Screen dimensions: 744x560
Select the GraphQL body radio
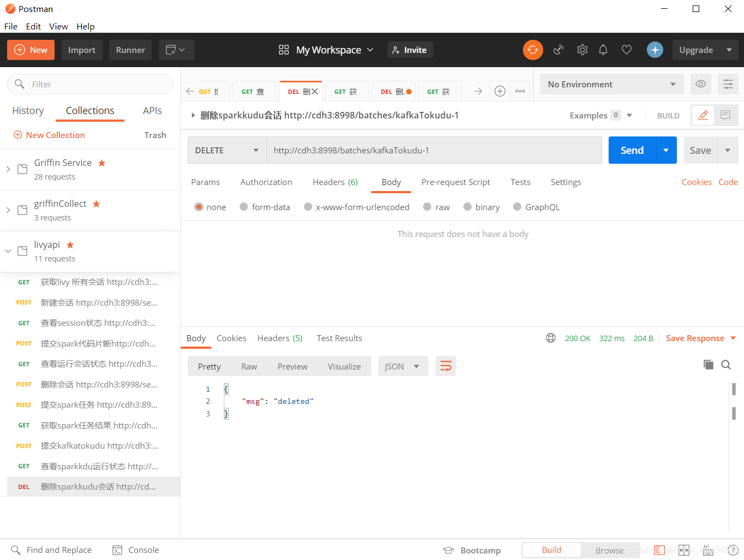[517, 207]
